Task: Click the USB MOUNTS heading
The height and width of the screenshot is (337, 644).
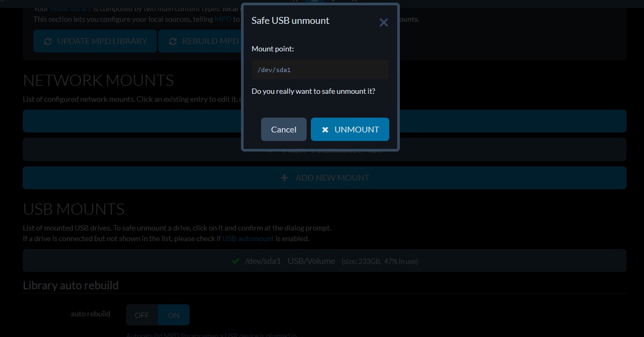Action: (74, 209)
